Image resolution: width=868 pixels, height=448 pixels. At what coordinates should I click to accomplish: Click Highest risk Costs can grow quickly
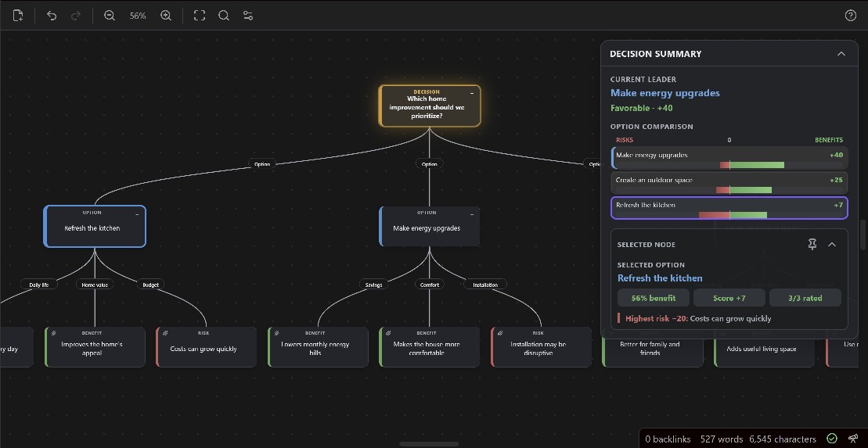(x=697, y=318)
